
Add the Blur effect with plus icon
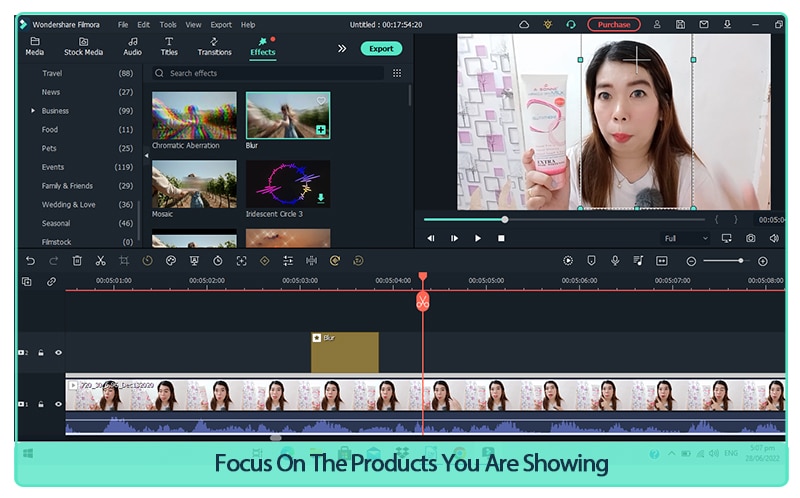click(321, 130)
